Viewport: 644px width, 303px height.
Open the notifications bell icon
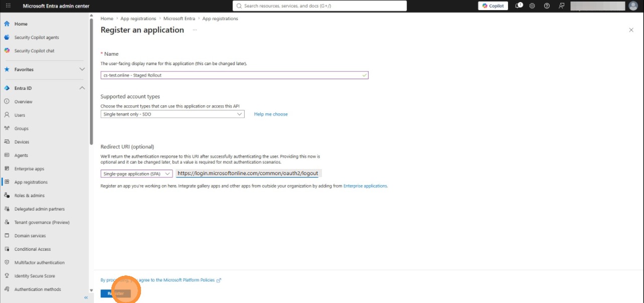click(x=519, y=6)
